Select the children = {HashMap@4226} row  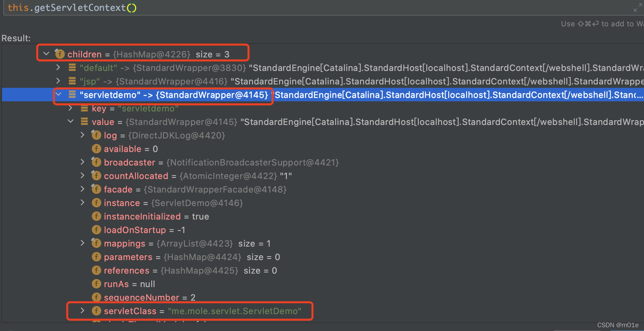(323, 54)
